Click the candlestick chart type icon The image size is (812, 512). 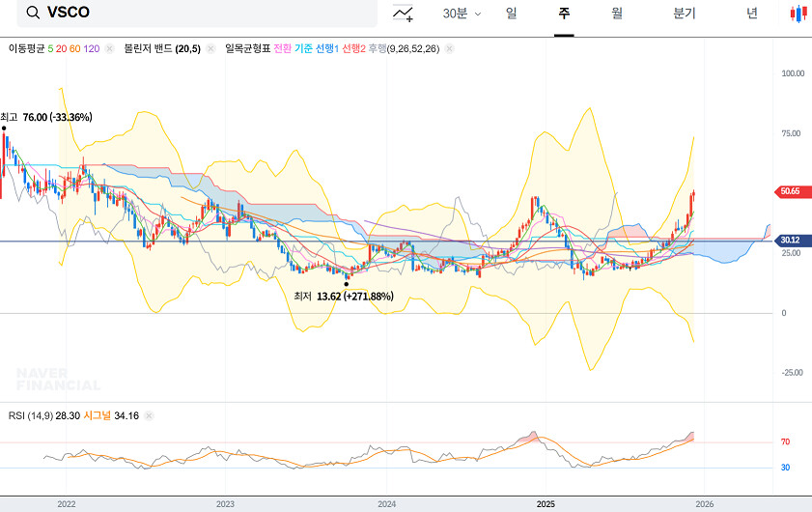point(798,14)
